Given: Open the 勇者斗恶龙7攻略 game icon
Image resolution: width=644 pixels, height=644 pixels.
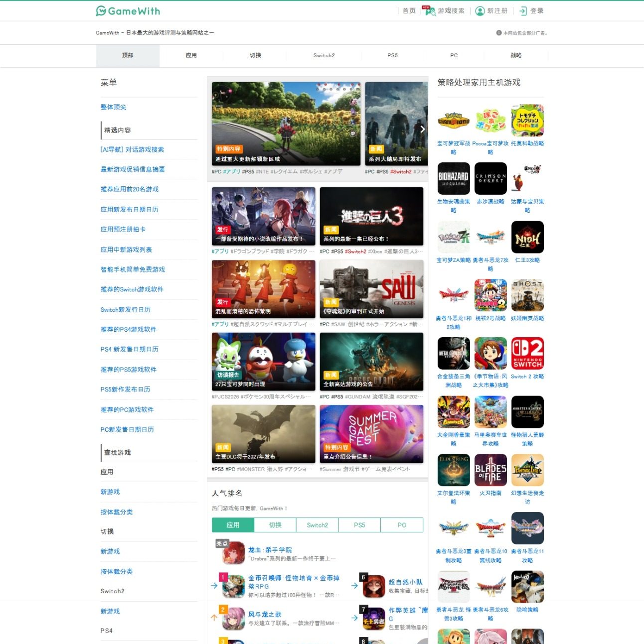Looking at the screenshot, I should [x=490, y=237].
